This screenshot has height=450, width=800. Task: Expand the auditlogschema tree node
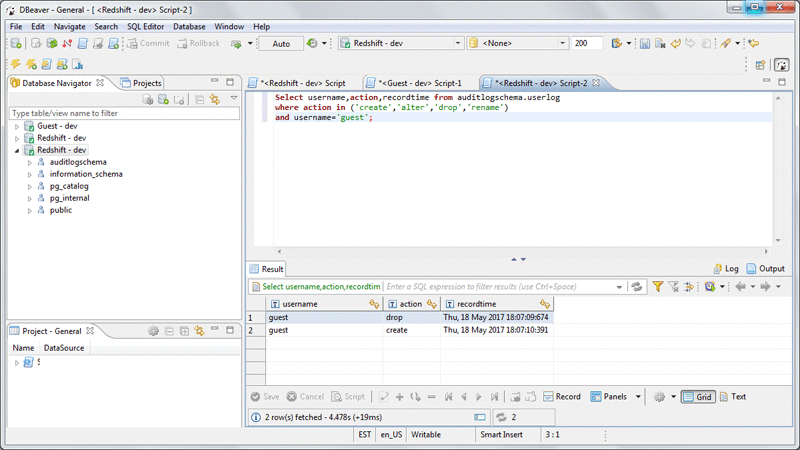point(29,162)
